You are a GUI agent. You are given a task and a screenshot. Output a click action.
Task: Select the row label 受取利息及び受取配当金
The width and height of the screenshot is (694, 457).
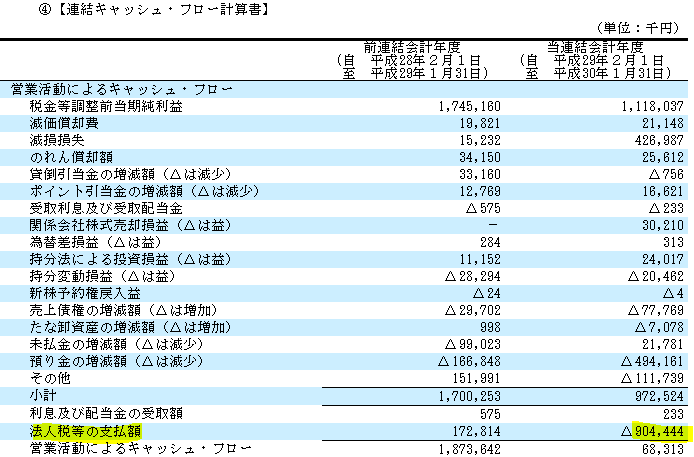click(106, 208)
